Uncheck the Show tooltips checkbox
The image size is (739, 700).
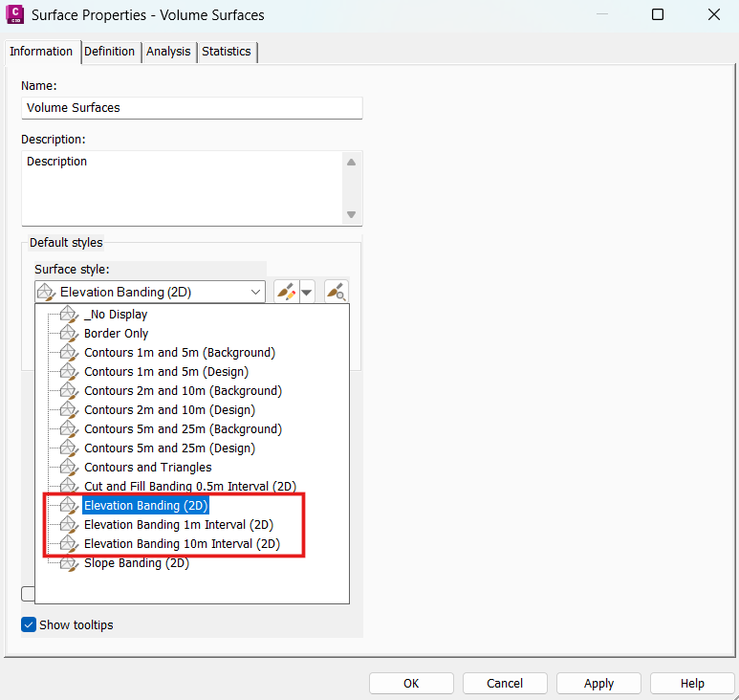pyautogui.click(x=29, y=624)
